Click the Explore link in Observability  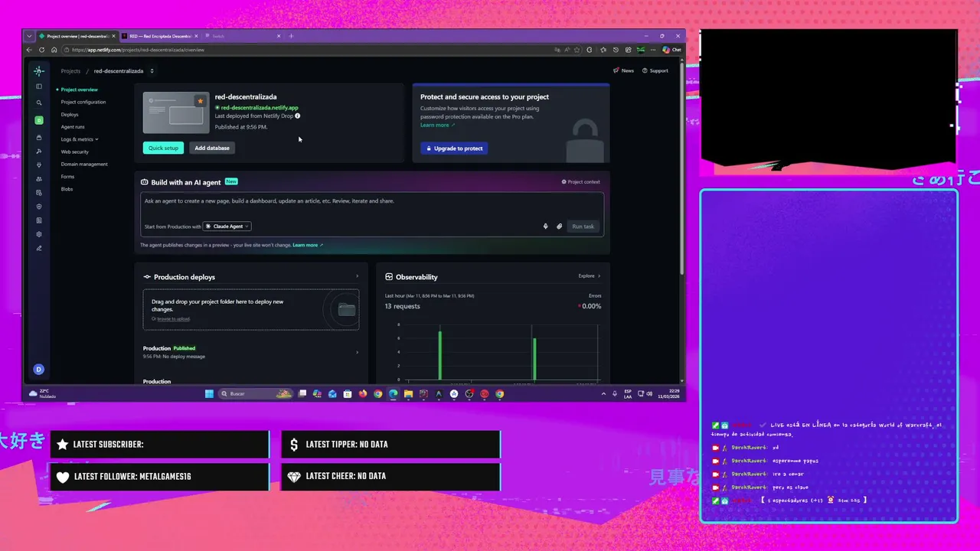589,276
